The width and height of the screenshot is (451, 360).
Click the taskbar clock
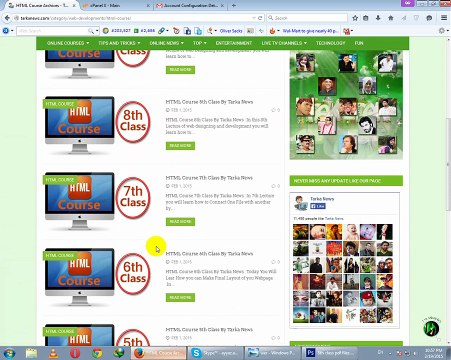(434, 353)
